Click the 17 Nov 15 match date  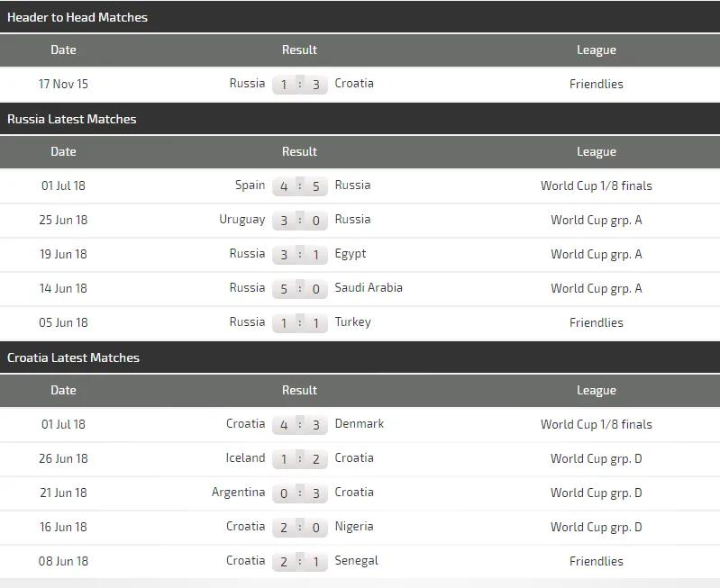[x=63, y=84]
